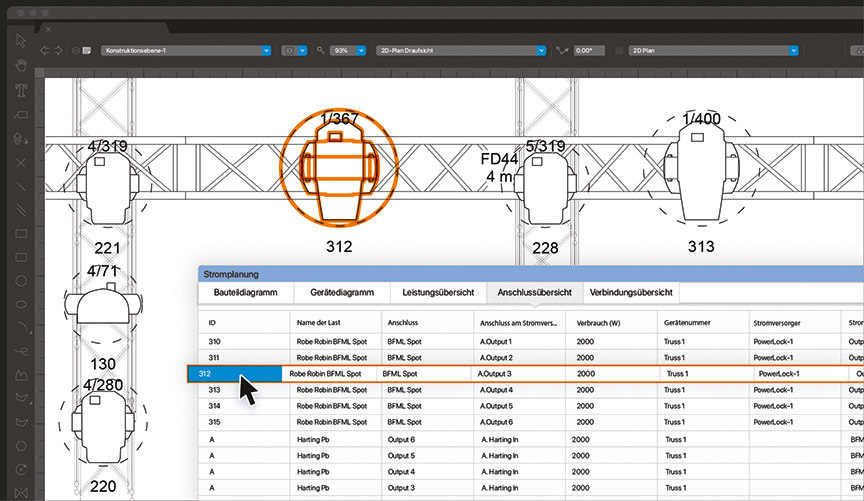Choose the X-shaped Locus point tool

[21, 163]
